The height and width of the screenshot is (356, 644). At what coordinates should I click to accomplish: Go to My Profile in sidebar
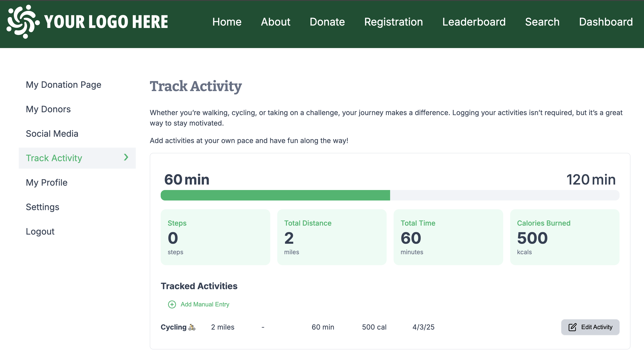[x=46, y=182]
